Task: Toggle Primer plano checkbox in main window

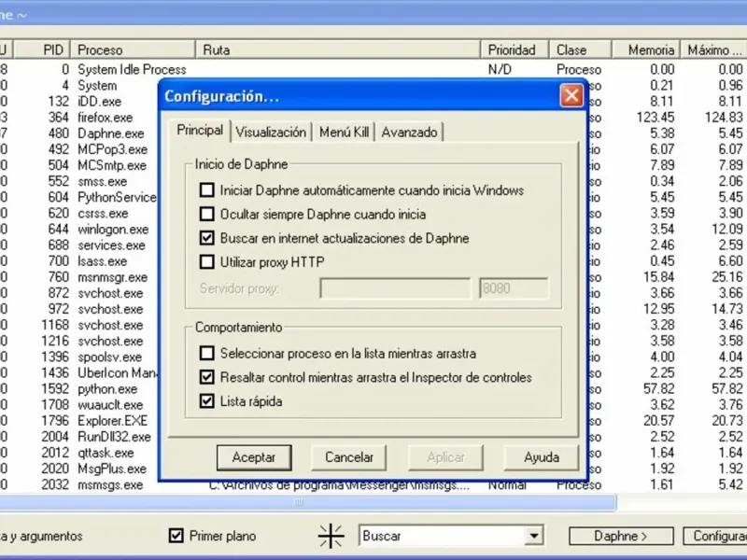Action: point(176,536)
